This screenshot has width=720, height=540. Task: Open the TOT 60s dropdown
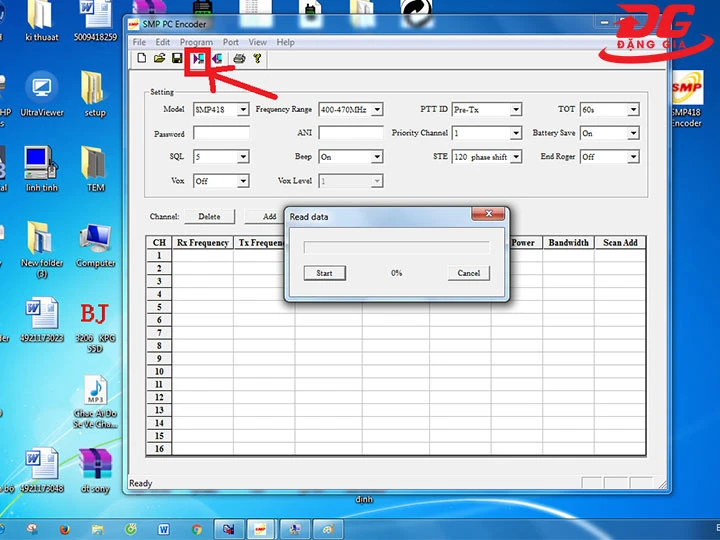pos(633,110)
